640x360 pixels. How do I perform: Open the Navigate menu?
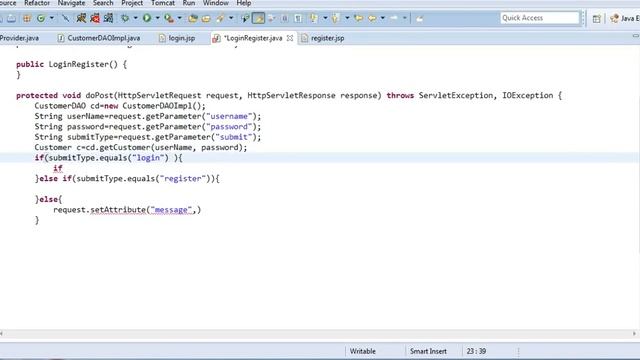[x=71, y=3]
